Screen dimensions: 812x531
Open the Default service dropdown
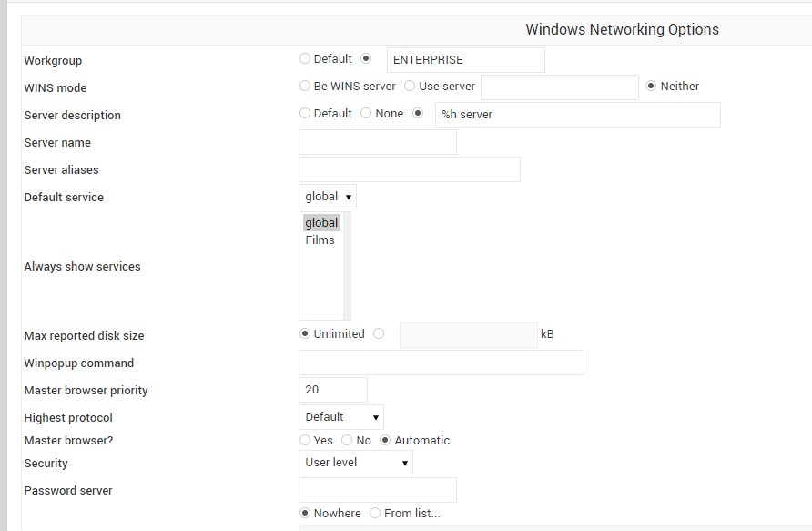[327, 197]
